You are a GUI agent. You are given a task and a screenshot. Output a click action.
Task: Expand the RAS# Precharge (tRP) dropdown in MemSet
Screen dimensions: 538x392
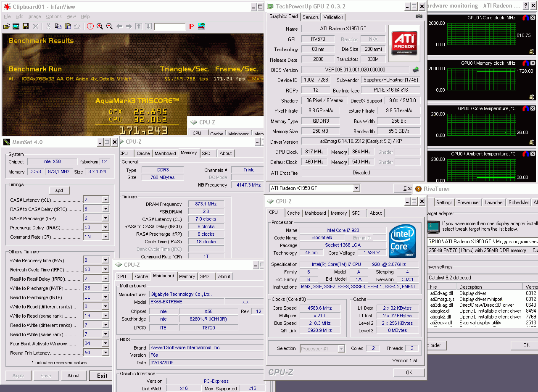pos(105,218)
